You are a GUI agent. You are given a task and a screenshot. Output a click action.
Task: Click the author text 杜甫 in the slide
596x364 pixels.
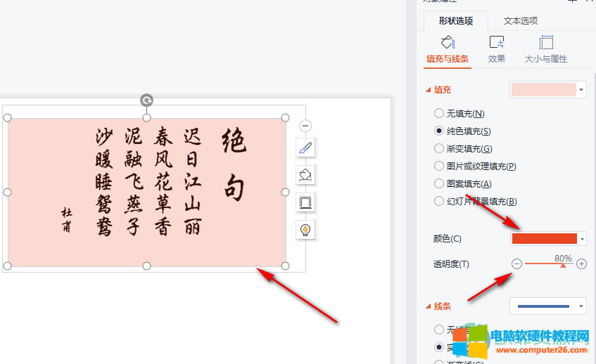click(67, 219)
